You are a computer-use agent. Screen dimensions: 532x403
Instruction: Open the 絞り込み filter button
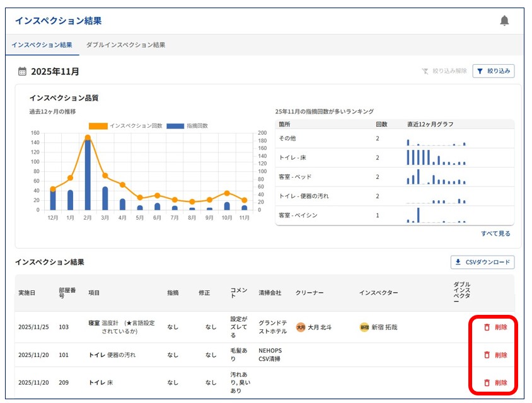point(494,71)
